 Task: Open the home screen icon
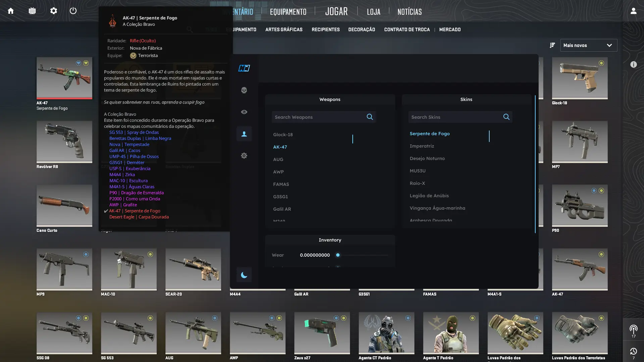point(11,11)
